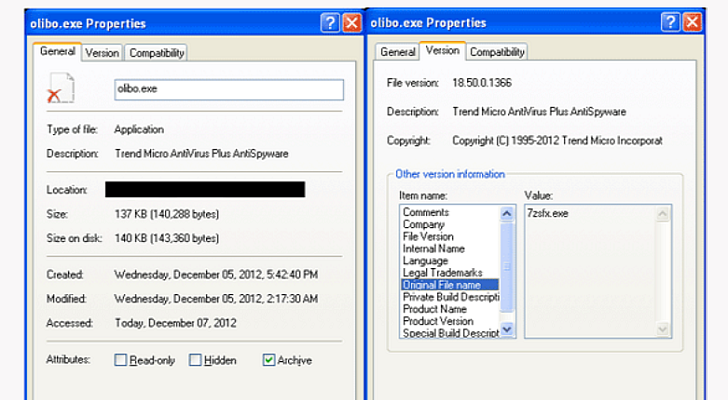
Task: Select Special Build Description list item
Action: (x=451, y=333)
